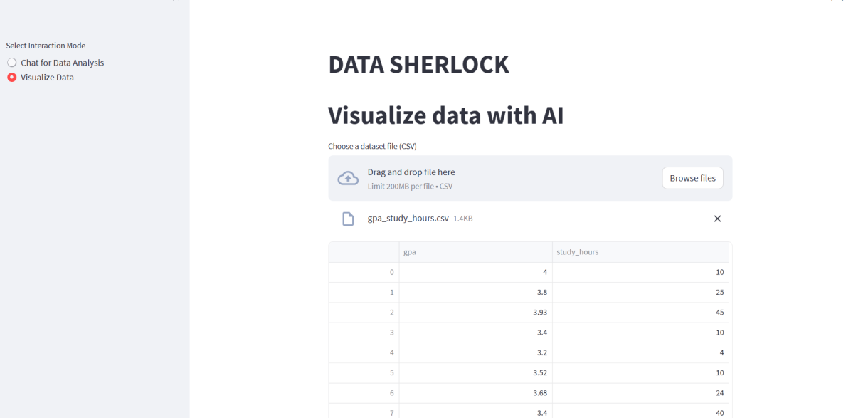
Task: Select the Chat for Data Analysis radio option
Action: point(11,63)
